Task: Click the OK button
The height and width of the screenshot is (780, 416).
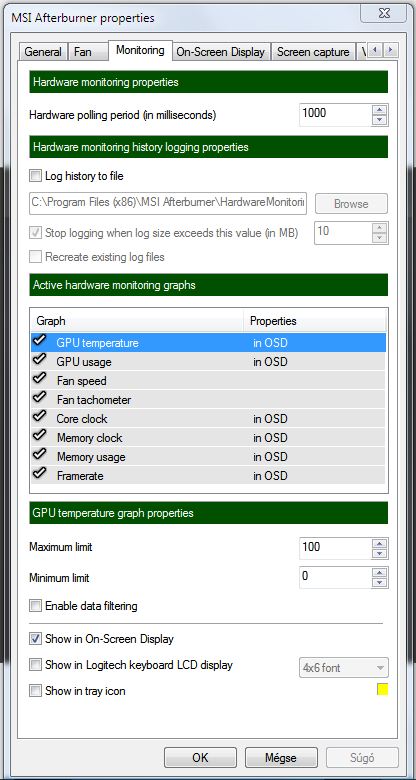Action: (x=200, y=758)
